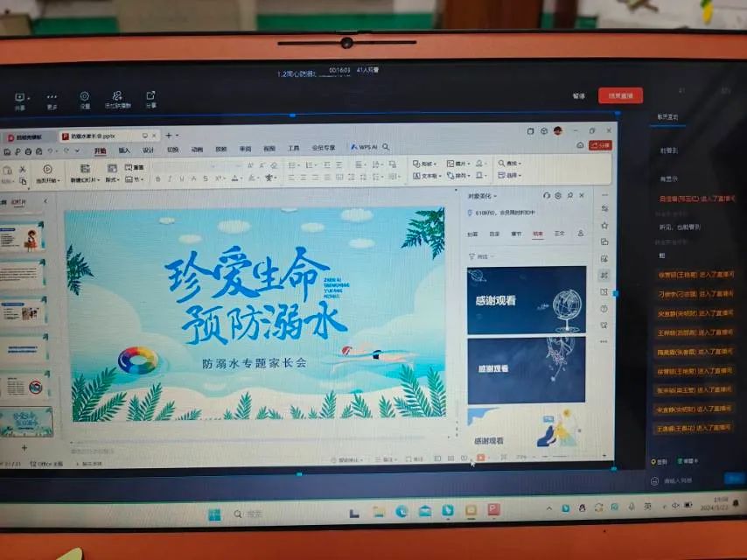
Task: Open the 开始 ribbon tab
Action: click(100, 150)
